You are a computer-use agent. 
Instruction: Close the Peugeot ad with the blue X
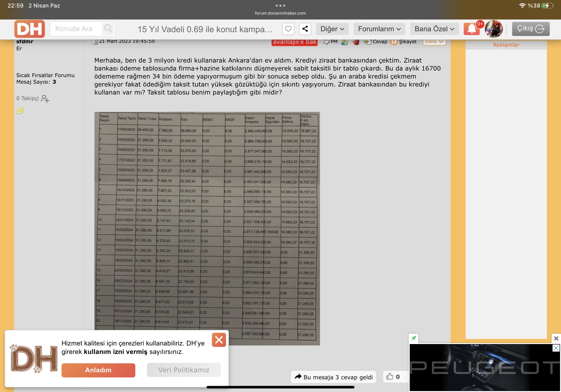(x=556, y=348)
